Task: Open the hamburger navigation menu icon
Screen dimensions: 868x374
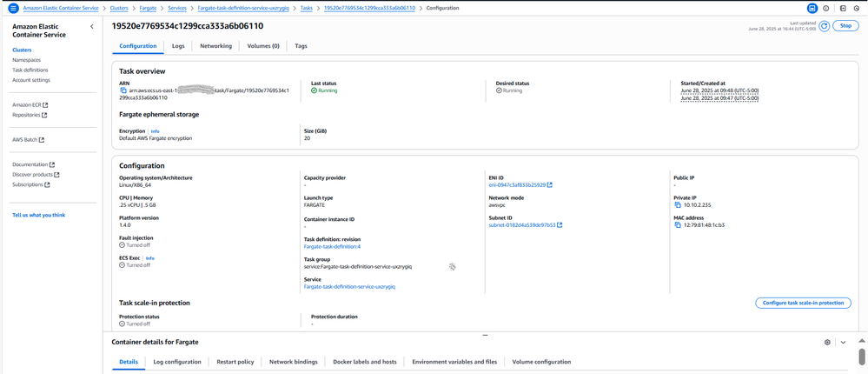Action: pyautogui.click(x=13, y=9)
